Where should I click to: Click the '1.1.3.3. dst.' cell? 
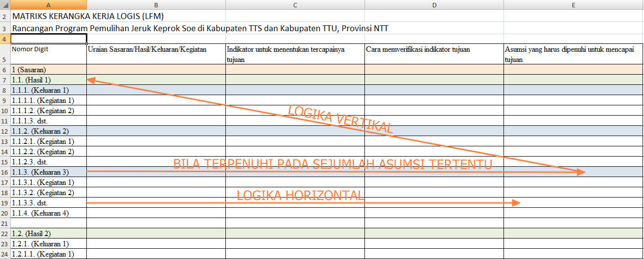[x=48, y=203]
